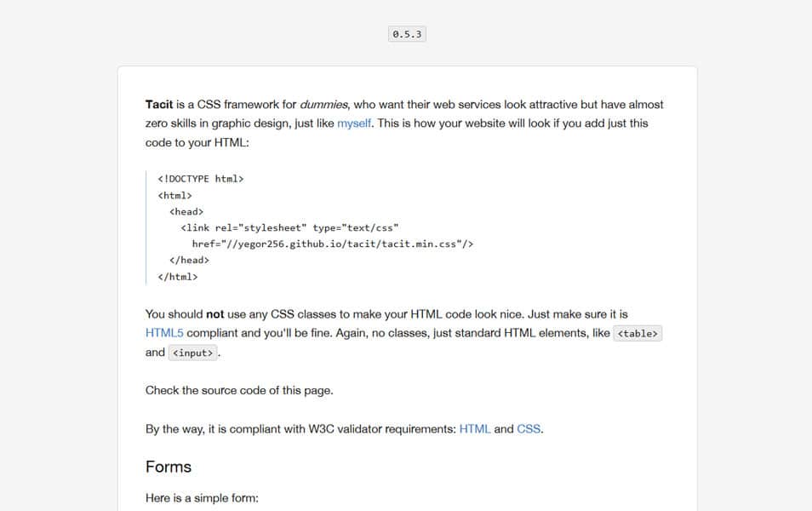The image size is (812, 511).
Task: Click the 0.5.3 version badge
Action: (x=406, y=34)
